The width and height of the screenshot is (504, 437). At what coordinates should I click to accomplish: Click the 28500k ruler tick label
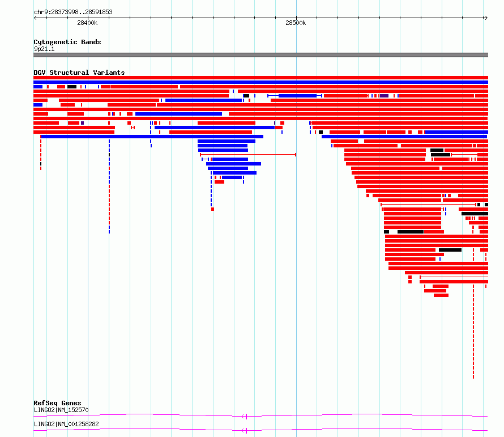click(296, 23)
